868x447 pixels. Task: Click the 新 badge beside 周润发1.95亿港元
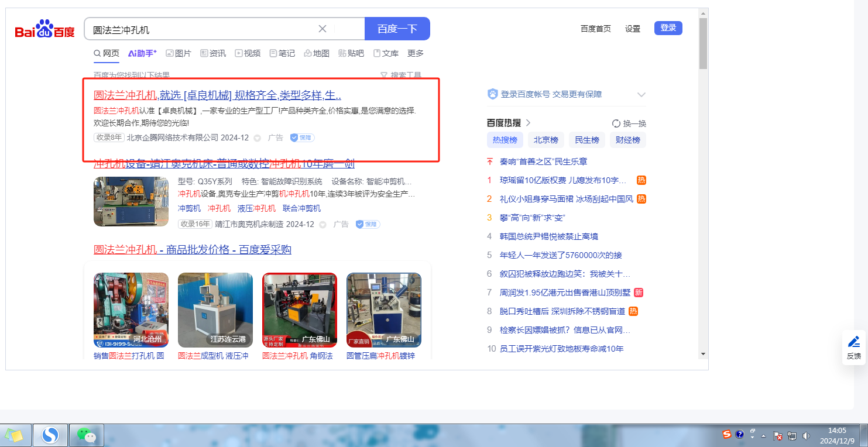639,293
